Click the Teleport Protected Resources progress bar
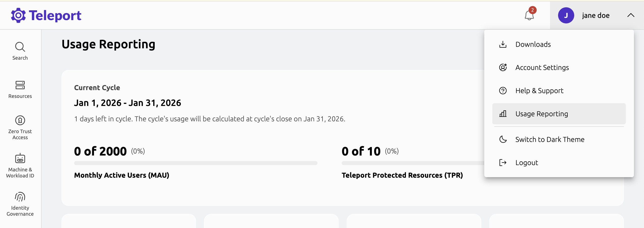644x228 pixels. (413, 163)
